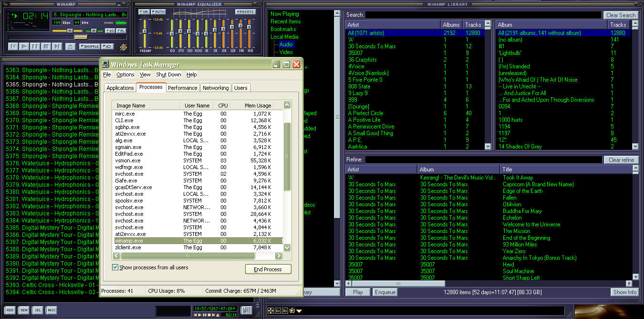Toggle the equalizer AUTO button
644x319 pixels.
coord(157,11)
